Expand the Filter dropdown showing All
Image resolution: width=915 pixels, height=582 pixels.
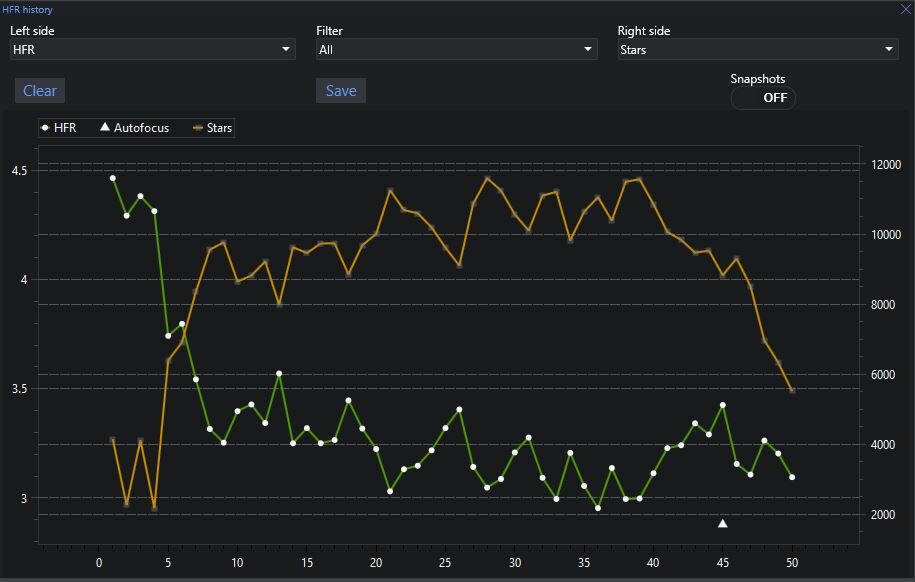pyautogui.click(x=456, y=49)
